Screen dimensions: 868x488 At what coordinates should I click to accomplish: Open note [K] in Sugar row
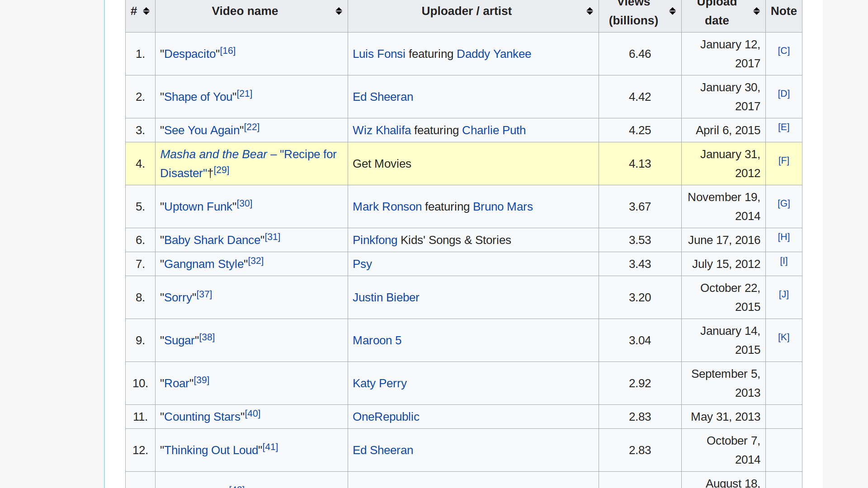(784, 338)
